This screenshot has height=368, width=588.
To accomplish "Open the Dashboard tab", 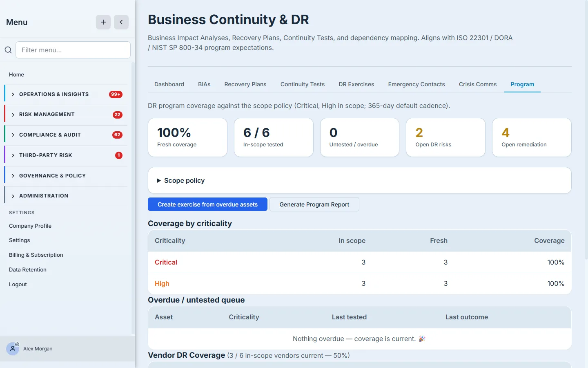I will coord(169,84).
